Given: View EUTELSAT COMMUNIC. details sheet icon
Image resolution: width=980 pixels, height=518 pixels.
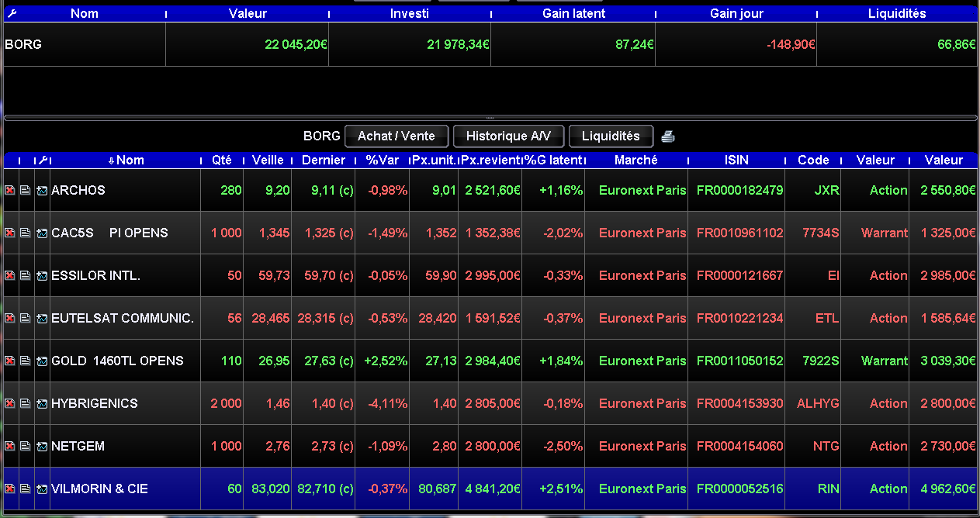Looking at the screenshot, I should pos(26,318).
